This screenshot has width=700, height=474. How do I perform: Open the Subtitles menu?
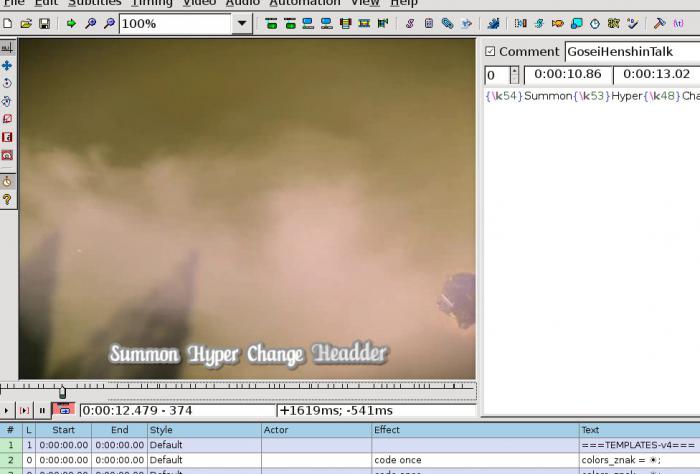95,3
